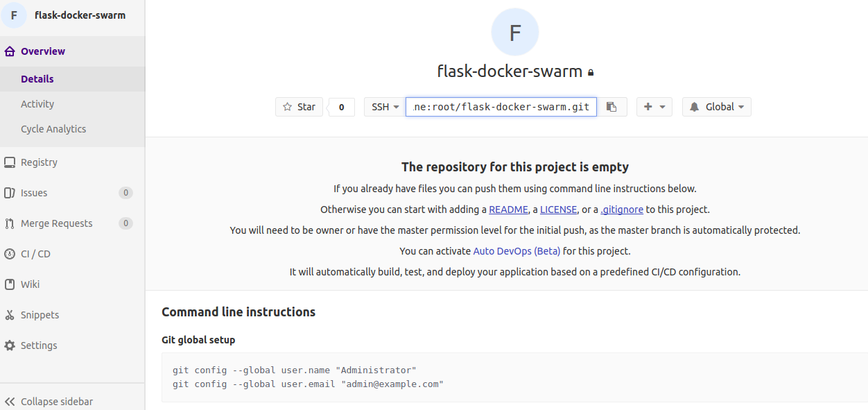Switch clone protocol using the SSH dropdown
Image resolution: width=868 pixels, height=410 pixels.
[384, 106]
